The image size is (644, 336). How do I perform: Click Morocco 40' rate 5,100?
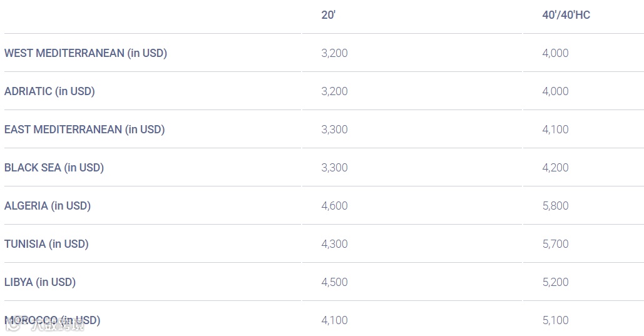point(555,320)
